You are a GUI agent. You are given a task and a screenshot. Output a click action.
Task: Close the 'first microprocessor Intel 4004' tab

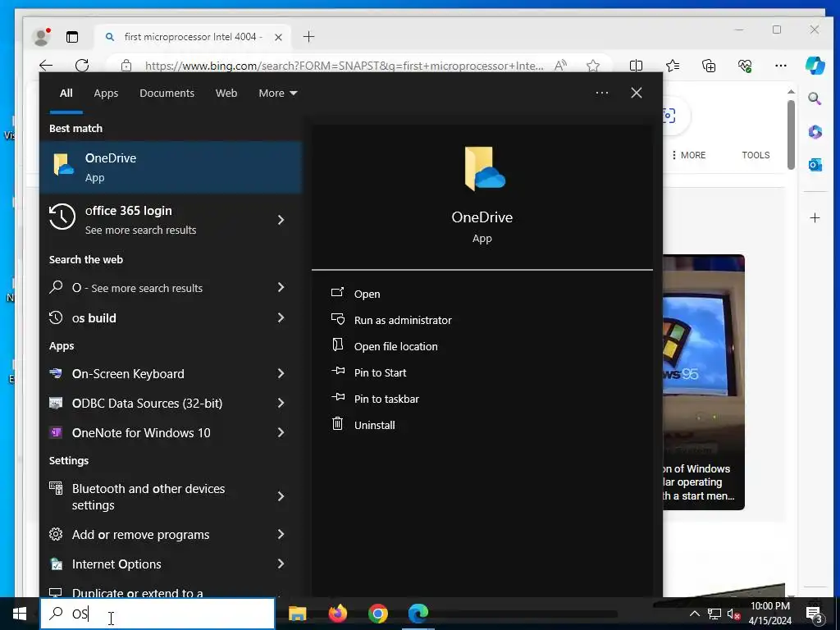[278, 37]
